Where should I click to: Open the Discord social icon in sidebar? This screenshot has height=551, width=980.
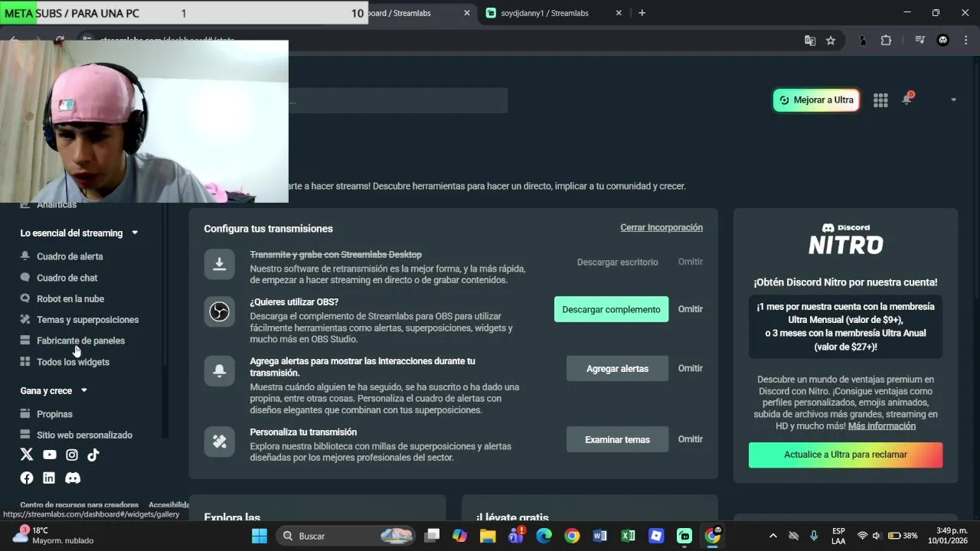(x=73, y=478)
